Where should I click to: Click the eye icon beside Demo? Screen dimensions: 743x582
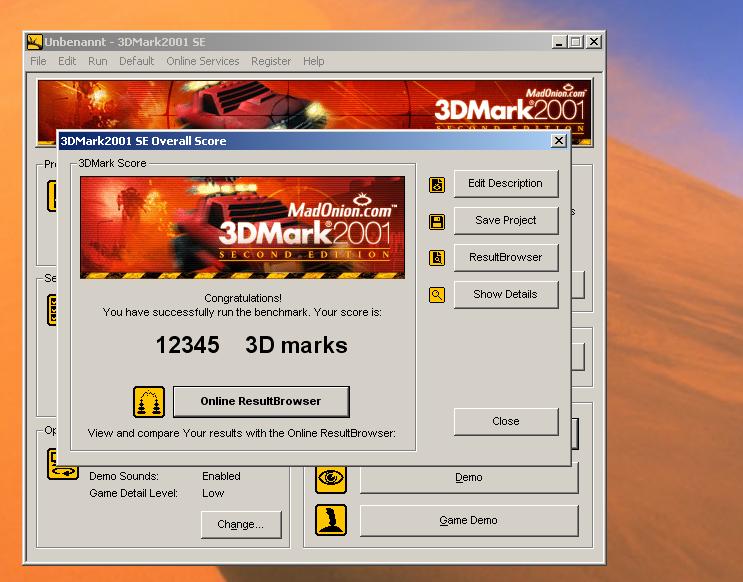coord(331,478)
